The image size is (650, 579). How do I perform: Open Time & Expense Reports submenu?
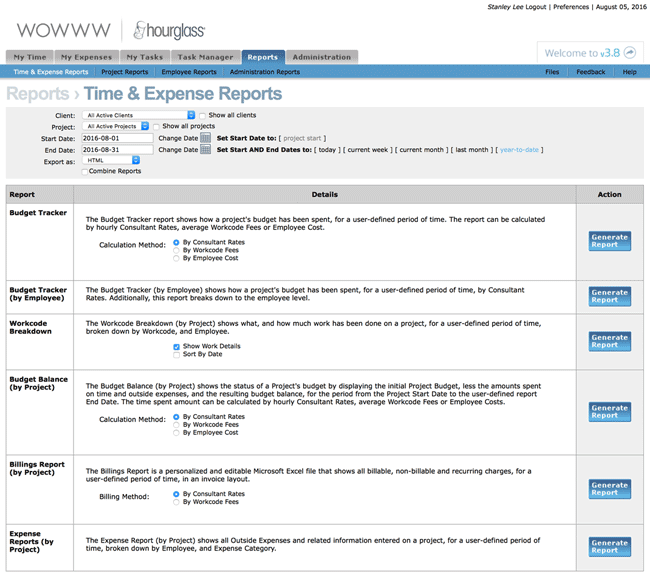(51, 72)
